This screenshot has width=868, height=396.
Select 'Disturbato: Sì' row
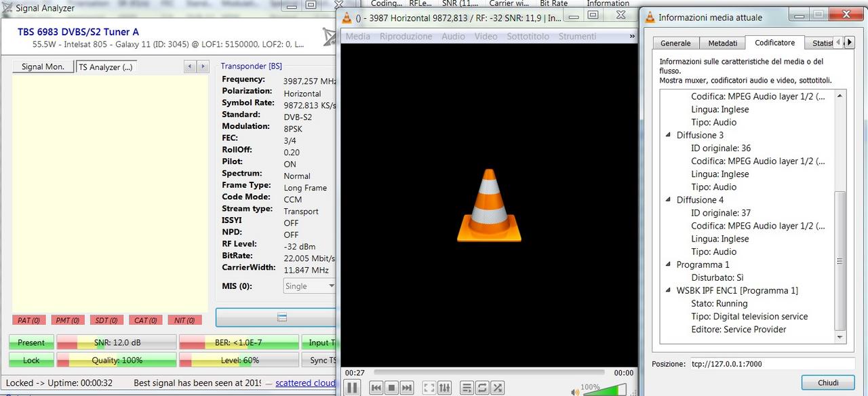point(717,277)
